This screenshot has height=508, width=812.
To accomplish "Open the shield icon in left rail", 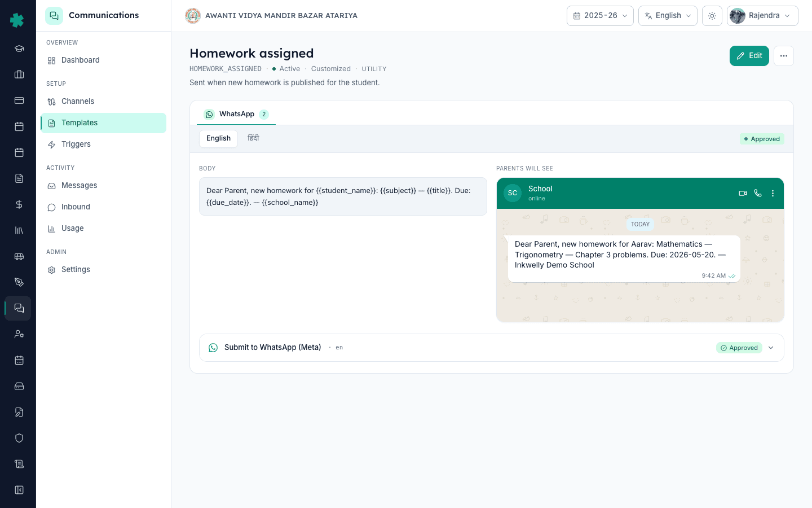I will pyautogui.click(x=19, y=438).
